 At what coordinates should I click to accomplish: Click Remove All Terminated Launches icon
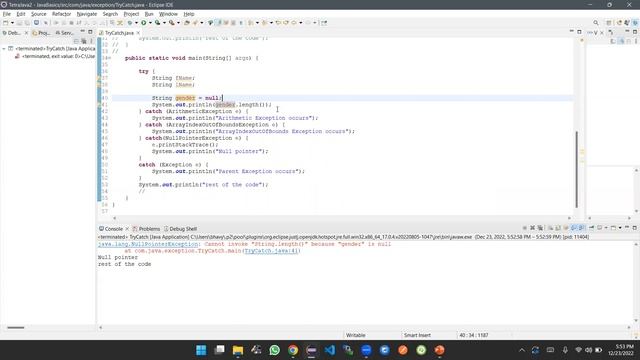tap(540, 228)
